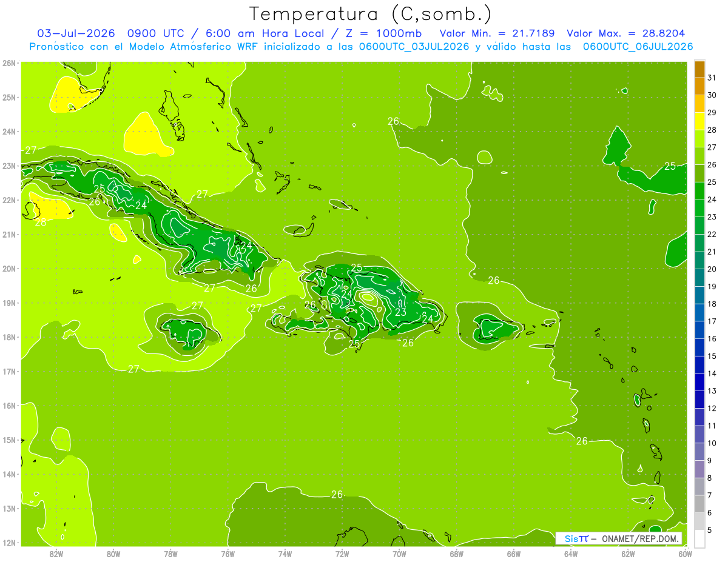The height and width of the screenshot is (562, 728).
Task: Click the "0600UTC_06JUL2026" valid-until time
Action: point(638,47)
